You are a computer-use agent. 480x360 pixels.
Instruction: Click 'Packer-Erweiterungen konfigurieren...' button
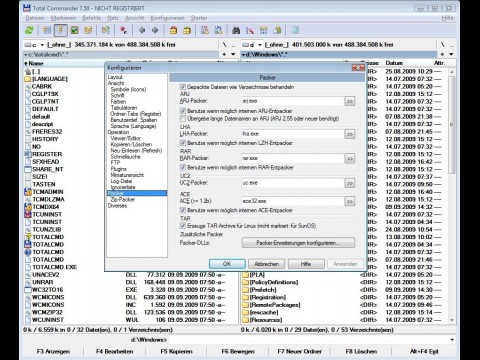coord(298,243)
